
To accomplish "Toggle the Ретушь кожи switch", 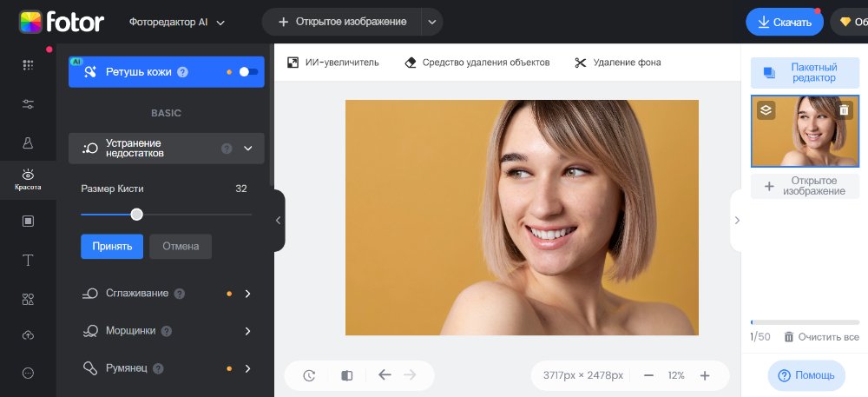I will (248, 72).
